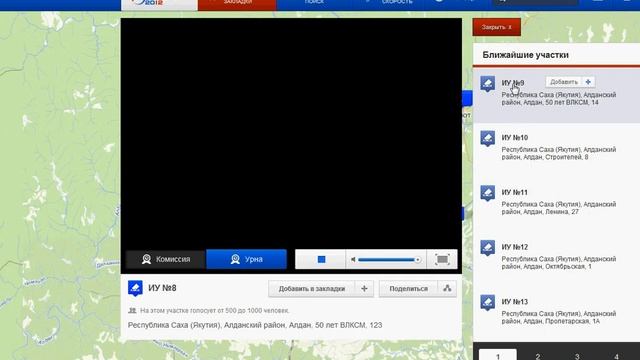Image resolution: width=640 pixels, height=360 pixels.
Task: Click the webcam icon on the Урна tab
Action: 235,259
